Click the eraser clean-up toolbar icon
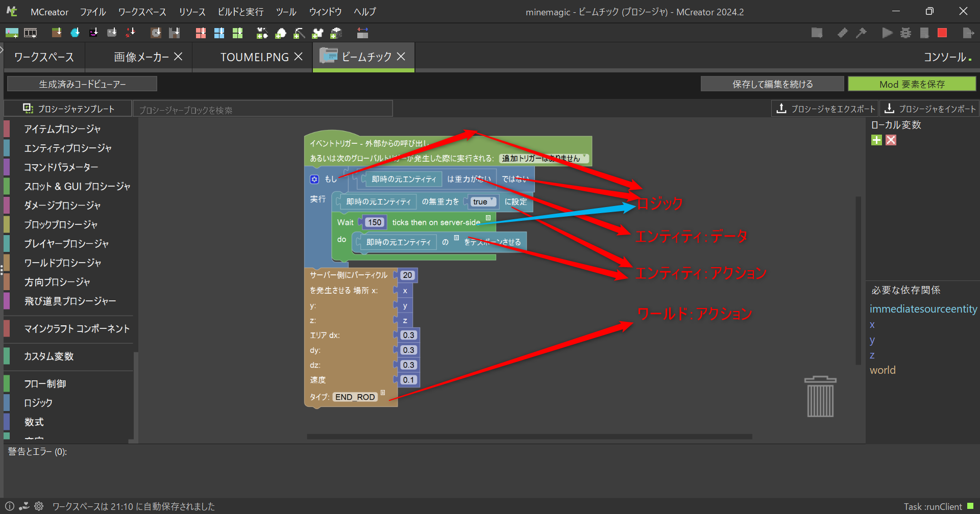The height and width of the screenshot is (514, 980). (843, 33)
